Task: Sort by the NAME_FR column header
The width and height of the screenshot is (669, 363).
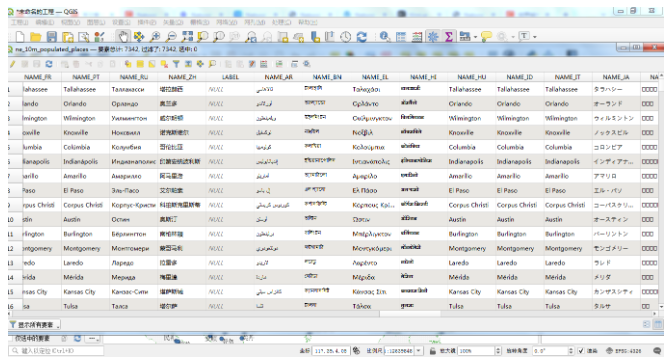Action: tap(38, 77)
